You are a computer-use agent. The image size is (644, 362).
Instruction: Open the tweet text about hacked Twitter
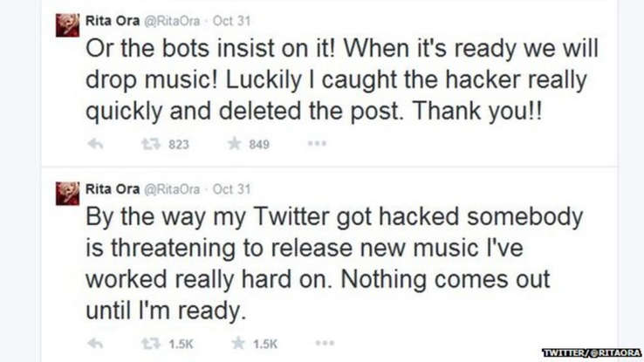click(x=334, y=263)
